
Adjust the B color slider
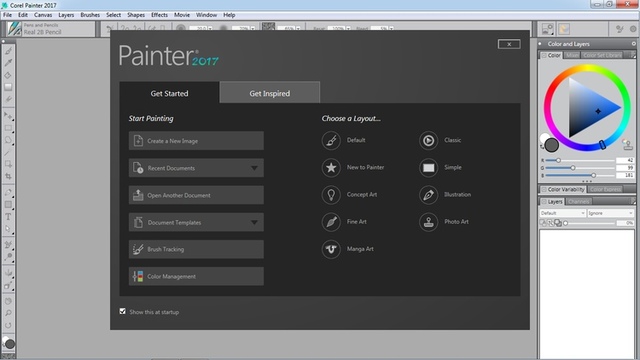pos(580,175)
